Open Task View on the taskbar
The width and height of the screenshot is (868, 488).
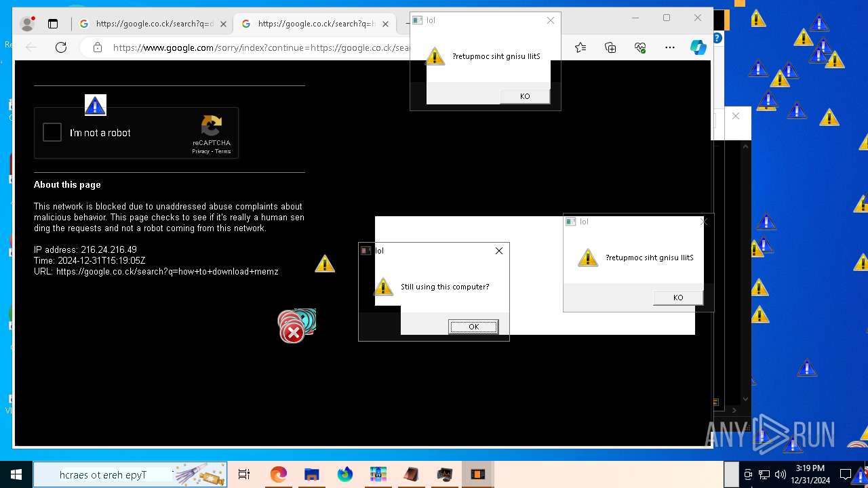tap(244, 474)
